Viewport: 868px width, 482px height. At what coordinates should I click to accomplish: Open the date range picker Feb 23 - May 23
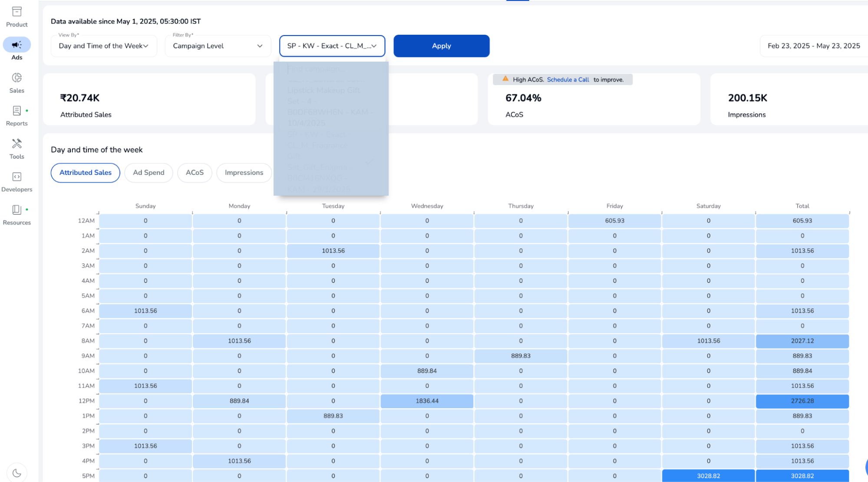tap(814, 46)
